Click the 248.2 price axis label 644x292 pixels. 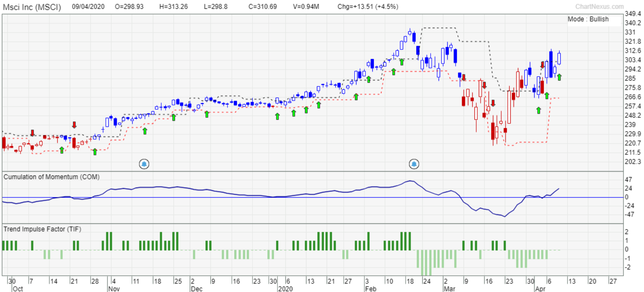pyautogui.click(x=633, y=115)
